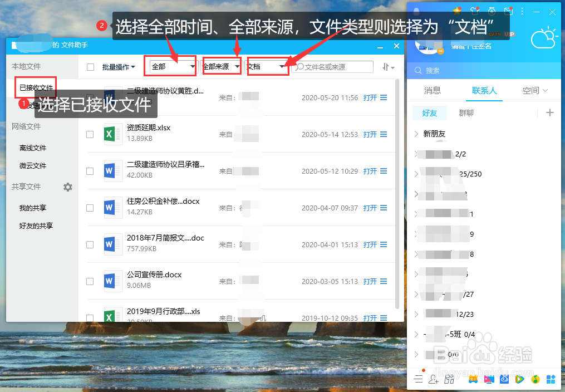Click 打开 for 资质延期.xlsx

pos(370,134)
